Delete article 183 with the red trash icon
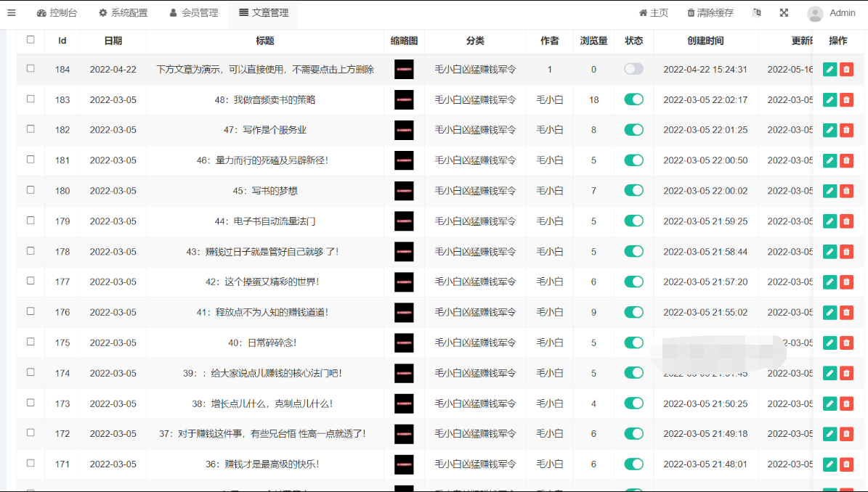The height and width of the screenshot is (492, 868). (x=846, y=100)
